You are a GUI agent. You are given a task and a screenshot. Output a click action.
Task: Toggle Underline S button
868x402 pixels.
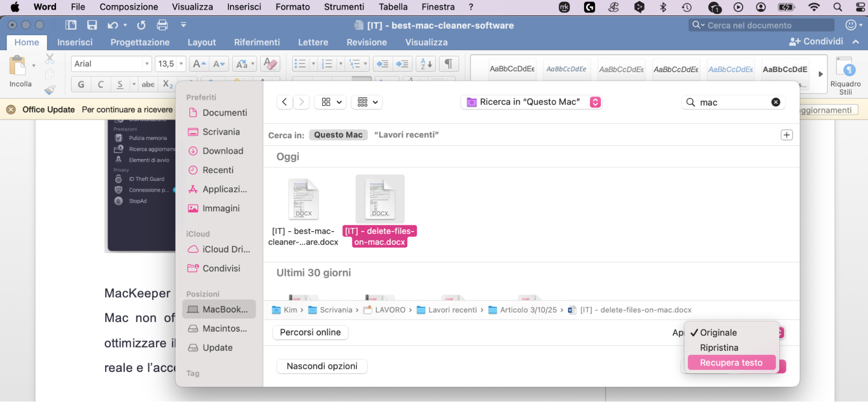[120, 84]
